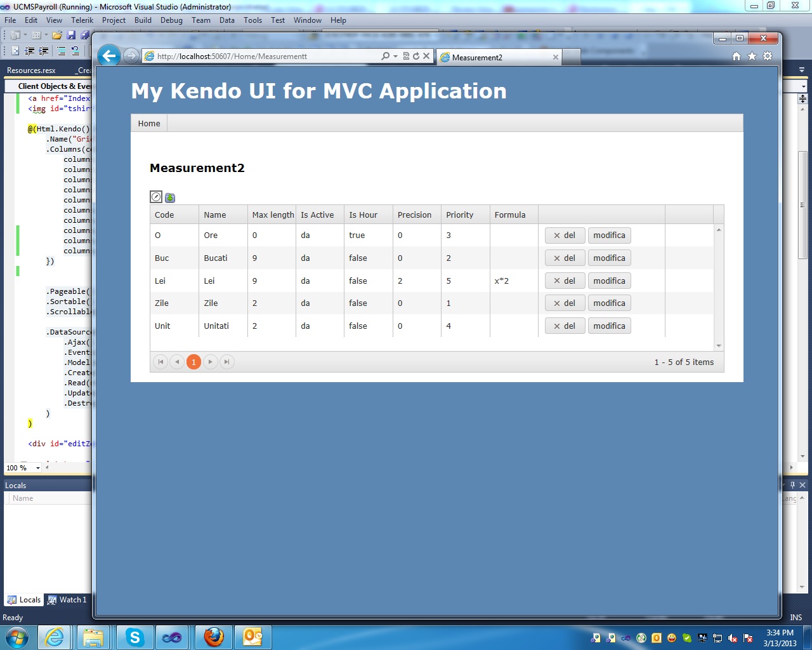The image size is (812, 650).
Task: Click the browser address bar URL
Action: pyautogui.click(x=232, y=56)
